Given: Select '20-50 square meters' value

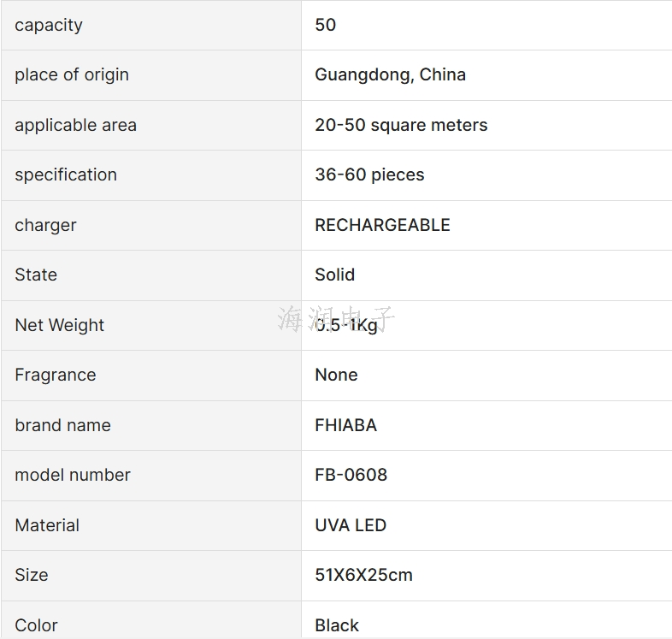Looking at the screenshot, I should point(401,125).
